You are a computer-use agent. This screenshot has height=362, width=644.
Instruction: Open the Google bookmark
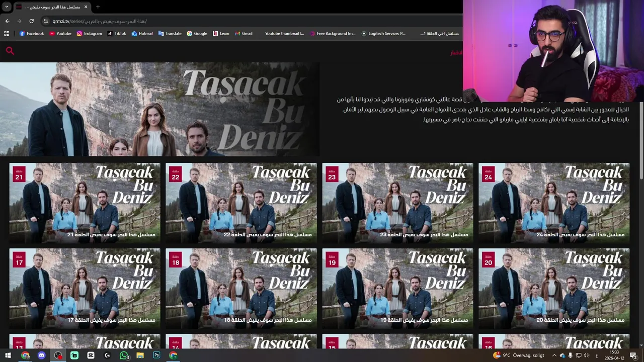[x=197, y=34]
